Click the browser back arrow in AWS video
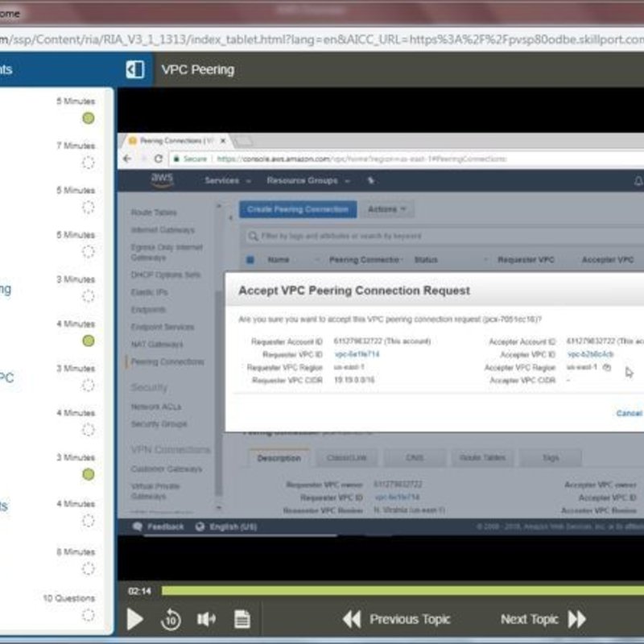The width and height of the screenshot is (644, 644). click(127, 159)
